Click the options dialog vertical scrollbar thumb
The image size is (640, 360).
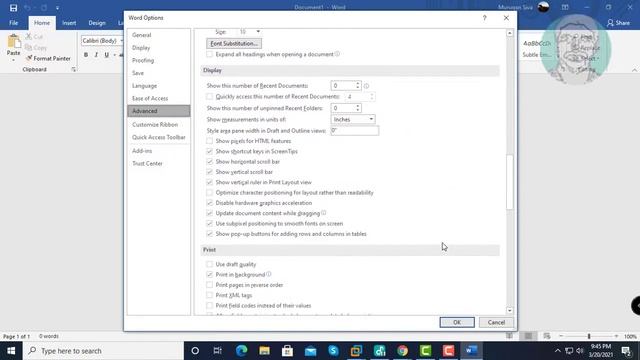tap(509, 182)
